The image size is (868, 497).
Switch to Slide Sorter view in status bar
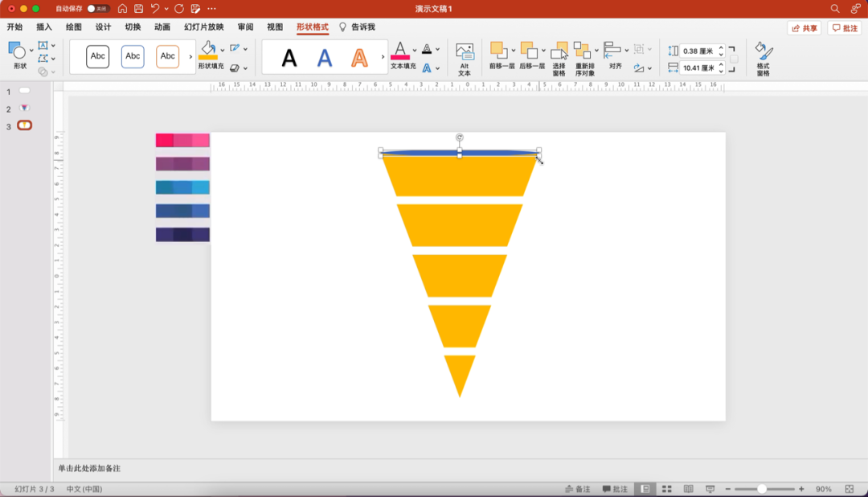(667, 489)
